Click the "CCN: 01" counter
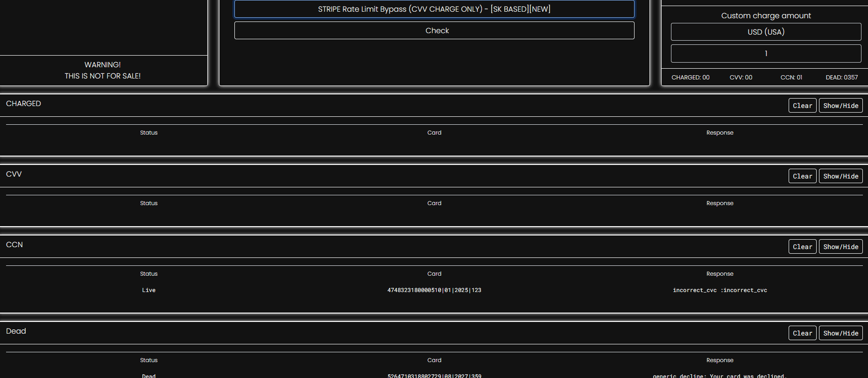This screenshot has height=378, width=868. pyautogui.click(x=791, y=78)
